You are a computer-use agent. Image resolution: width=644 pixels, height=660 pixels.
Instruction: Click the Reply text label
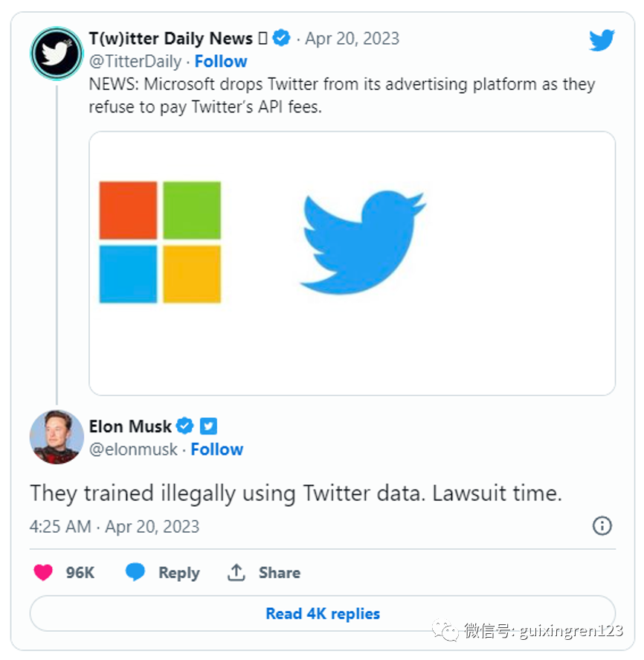(x=178, y=573)
